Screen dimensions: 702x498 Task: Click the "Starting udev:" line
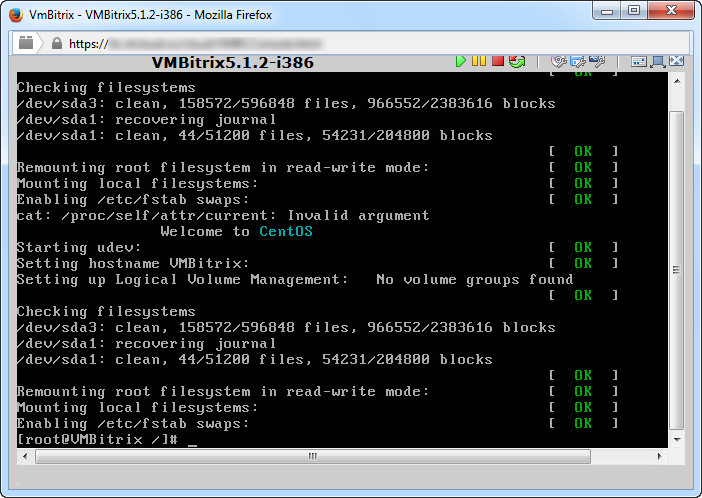[x=79, y=248]
